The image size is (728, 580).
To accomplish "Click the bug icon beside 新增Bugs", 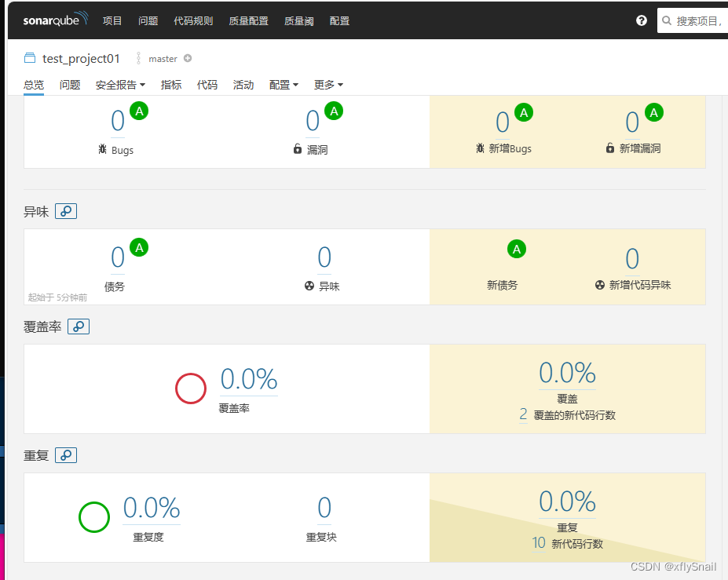I will click(480, 148).
